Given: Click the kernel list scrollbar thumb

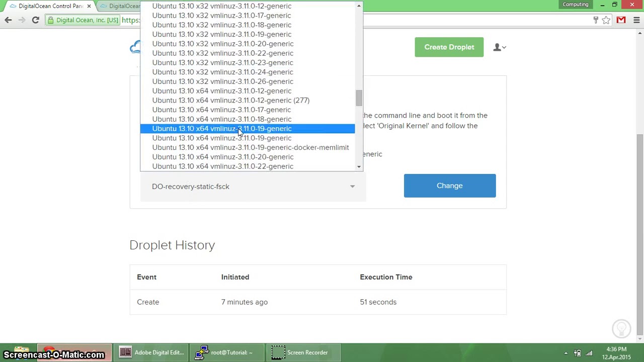Looking at the screenshot, I should [x=359, y=98].
